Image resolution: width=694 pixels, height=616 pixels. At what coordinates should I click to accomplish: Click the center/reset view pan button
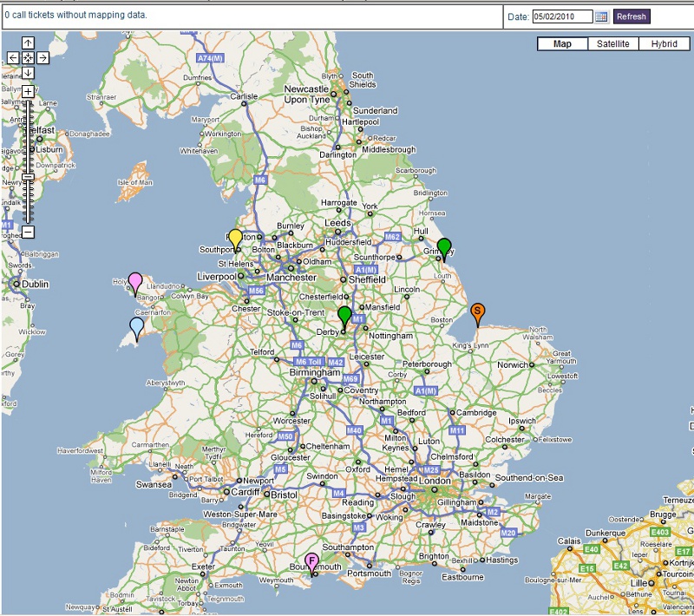(28, 57)
